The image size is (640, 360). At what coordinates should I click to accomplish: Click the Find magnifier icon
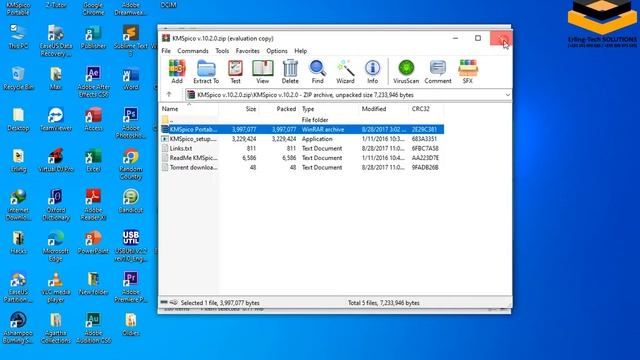(318, 71)
